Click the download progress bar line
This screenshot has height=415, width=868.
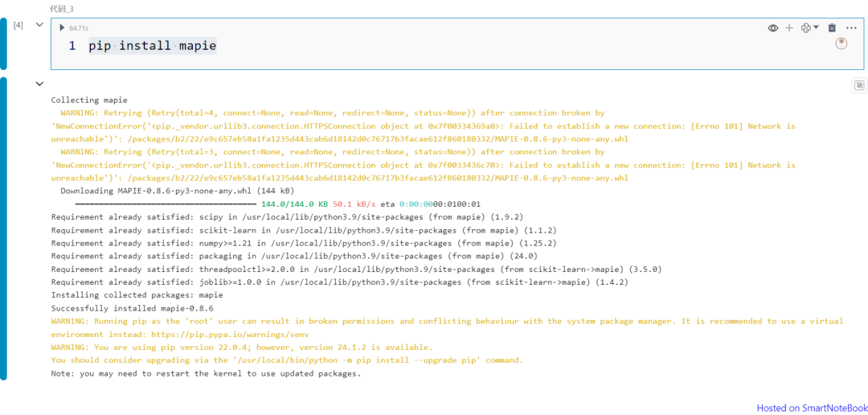click(278, 204)
